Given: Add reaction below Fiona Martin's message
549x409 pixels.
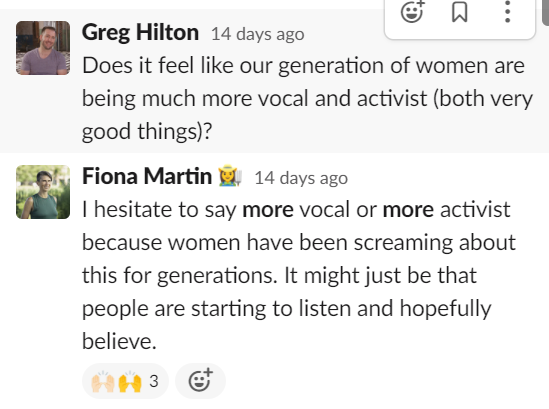Looking at the screenshot, I should click(x=200, y=381).
